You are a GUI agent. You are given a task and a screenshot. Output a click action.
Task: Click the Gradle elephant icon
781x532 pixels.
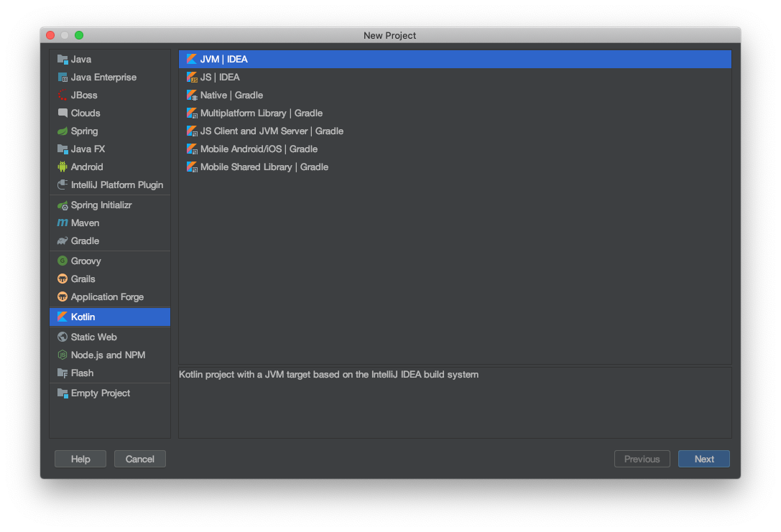63,241
